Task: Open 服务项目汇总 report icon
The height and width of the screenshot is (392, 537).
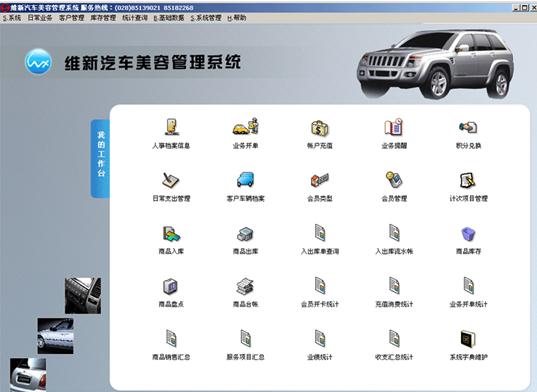Action: pos(246,338)
